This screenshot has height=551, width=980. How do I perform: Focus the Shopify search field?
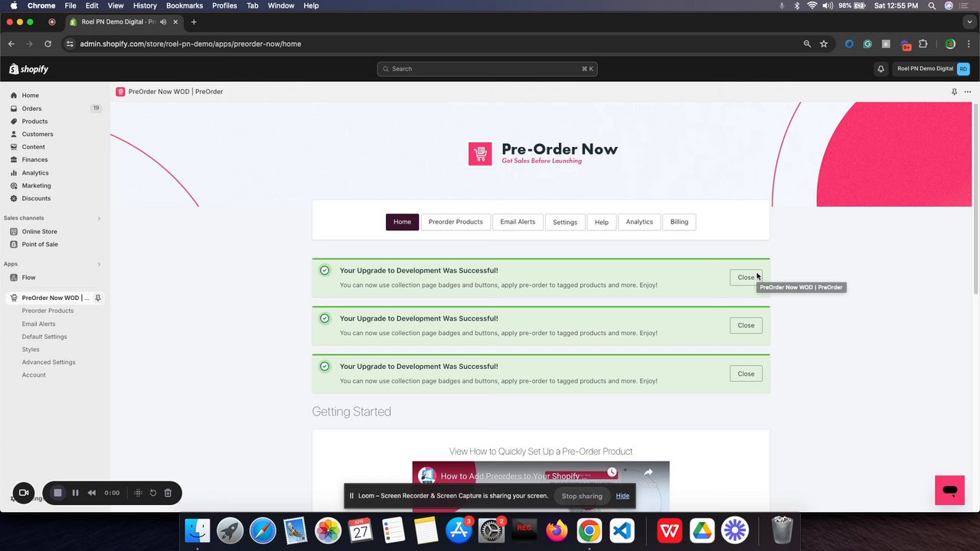[487, 69]
